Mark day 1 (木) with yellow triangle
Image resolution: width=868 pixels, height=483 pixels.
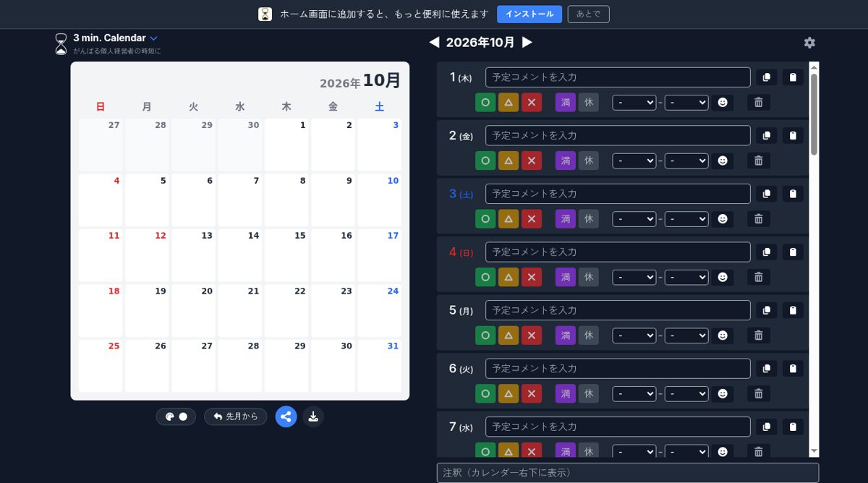pyautogui.click(x=509, y=103)
